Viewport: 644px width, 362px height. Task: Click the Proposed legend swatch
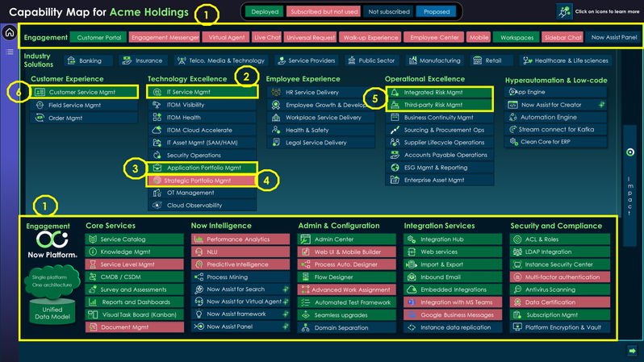[x=436, y=11]
